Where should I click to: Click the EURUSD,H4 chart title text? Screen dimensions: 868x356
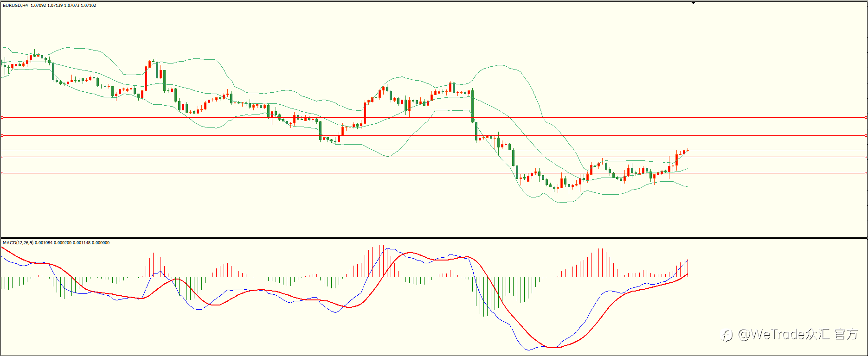click(x=15, y=6)
